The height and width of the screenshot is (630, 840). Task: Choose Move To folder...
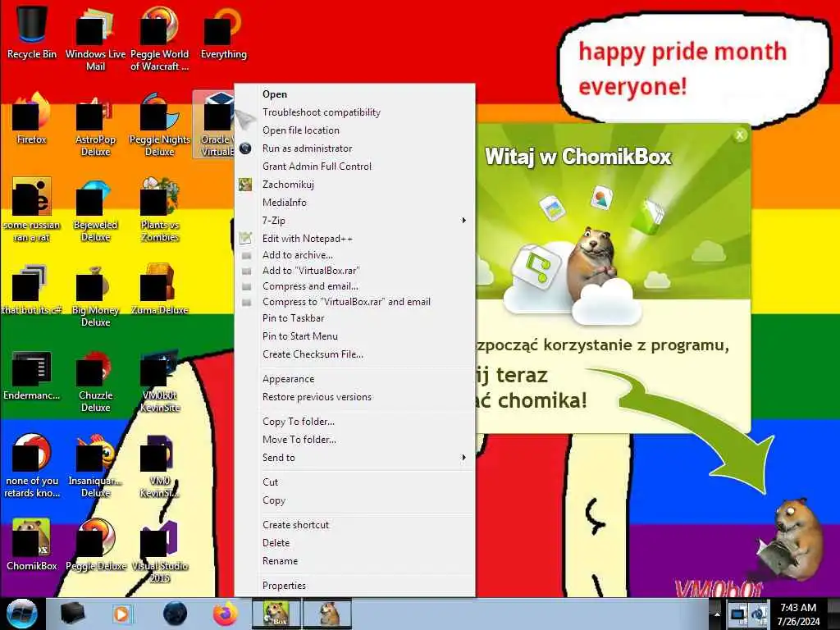[354, 440]
